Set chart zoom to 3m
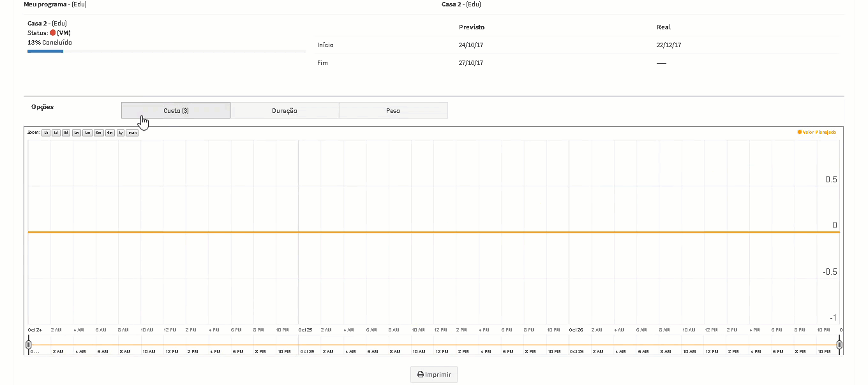 tap(98, 133)
